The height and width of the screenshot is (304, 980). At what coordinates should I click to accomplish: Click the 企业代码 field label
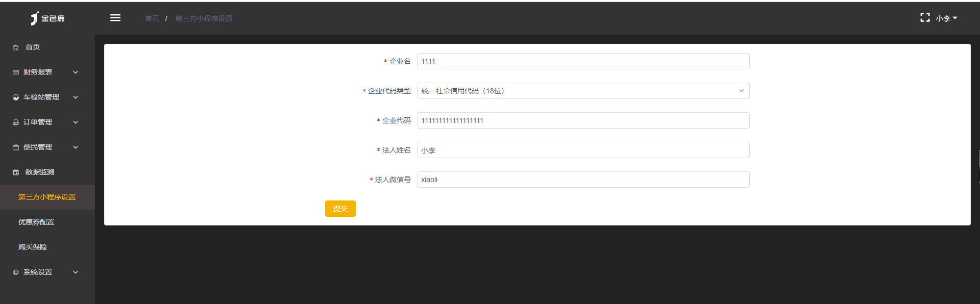(x=397, y=120)
